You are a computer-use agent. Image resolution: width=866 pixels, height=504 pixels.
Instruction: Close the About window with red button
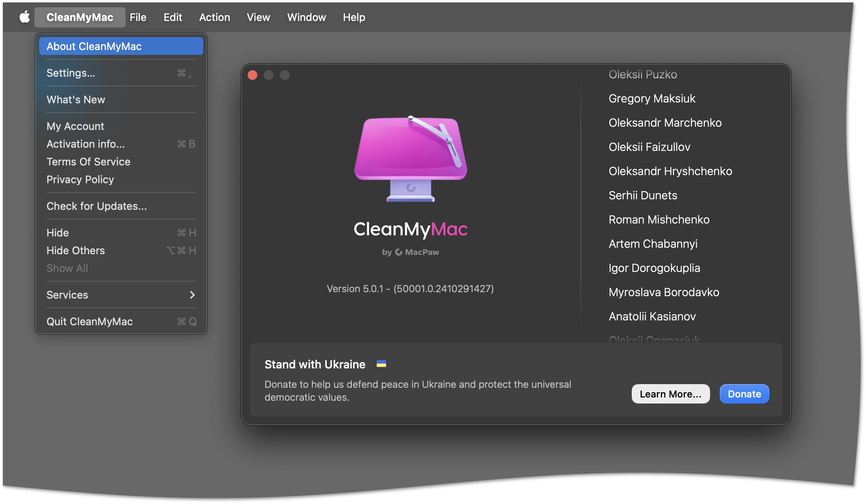click(252, 75)
